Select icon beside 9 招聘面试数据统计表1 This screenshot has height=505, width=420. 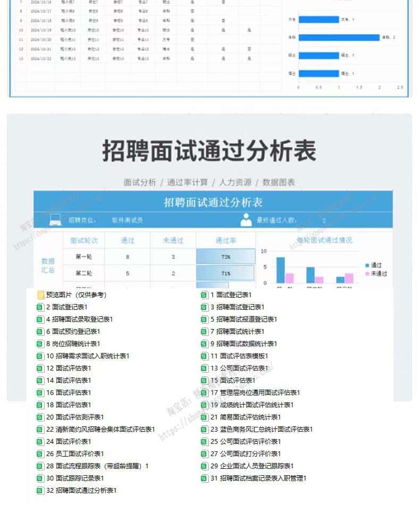pyautogui.click(x=204, y=343)
